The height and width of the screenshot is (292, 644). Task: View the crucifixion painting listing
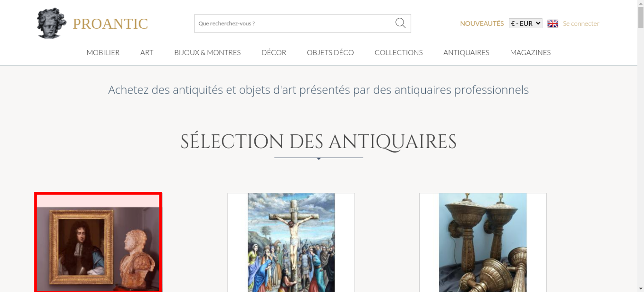point(291,243)
